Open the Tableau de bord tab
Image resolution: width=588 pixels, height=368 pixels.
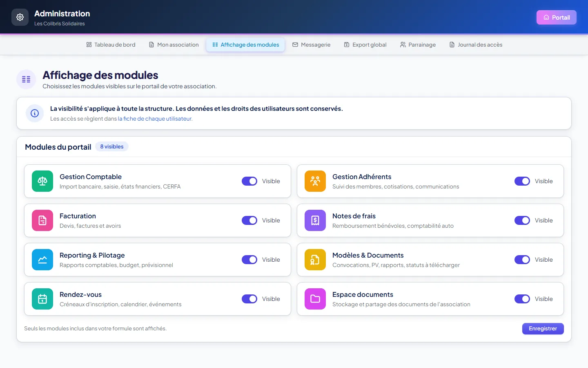point(111,45)
